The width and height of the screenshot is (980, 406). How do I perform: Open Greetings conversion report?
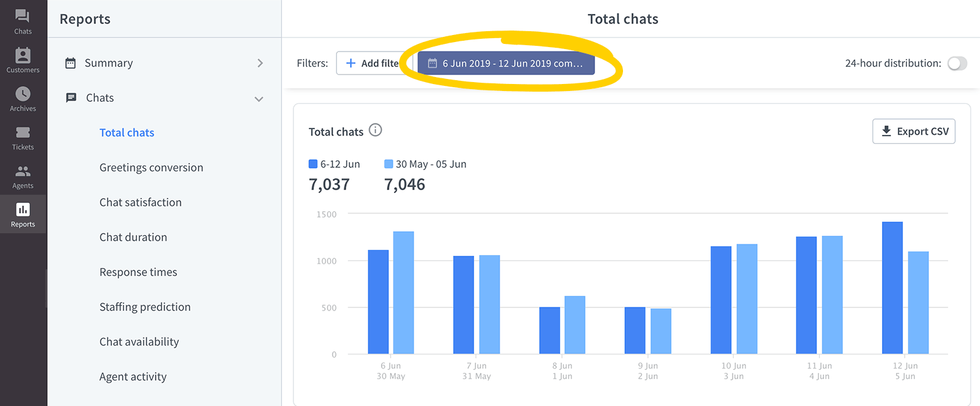click(151, 167)
